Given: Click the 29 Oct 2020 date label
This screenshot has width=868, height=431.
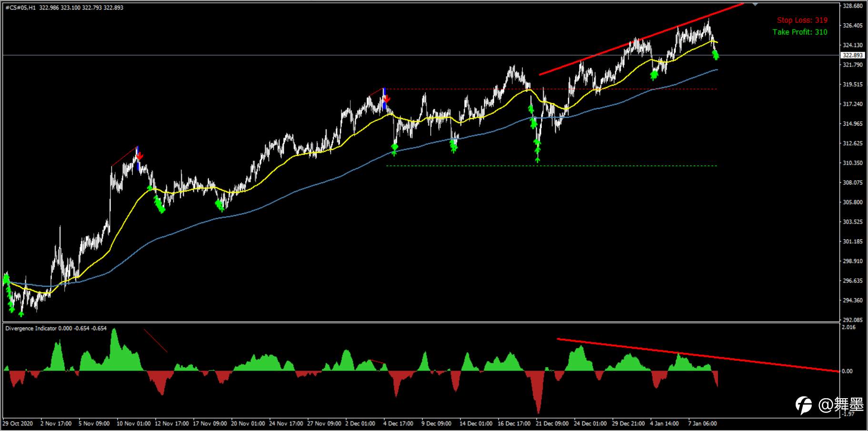Looking at the screenshot, I should (18, 423).
